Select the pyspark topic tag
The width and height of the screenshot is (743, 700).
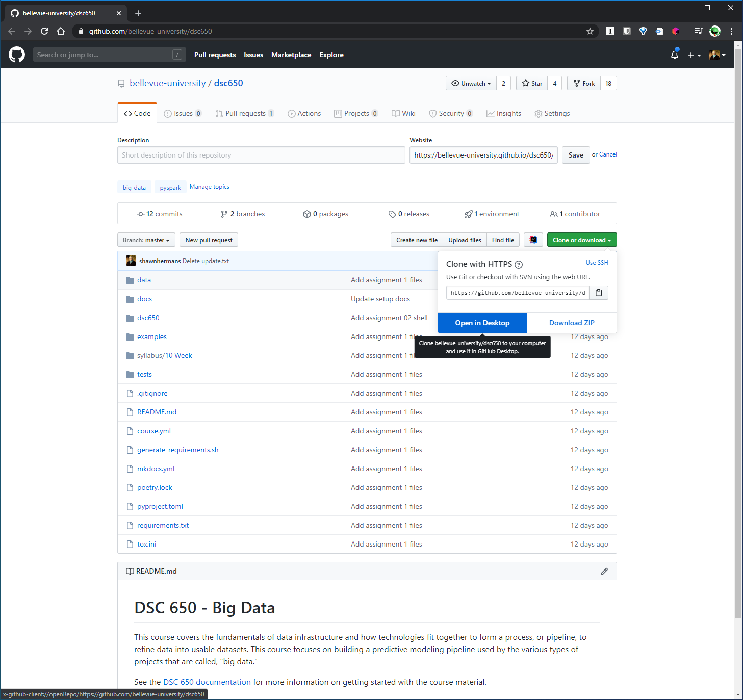point(170,187)
